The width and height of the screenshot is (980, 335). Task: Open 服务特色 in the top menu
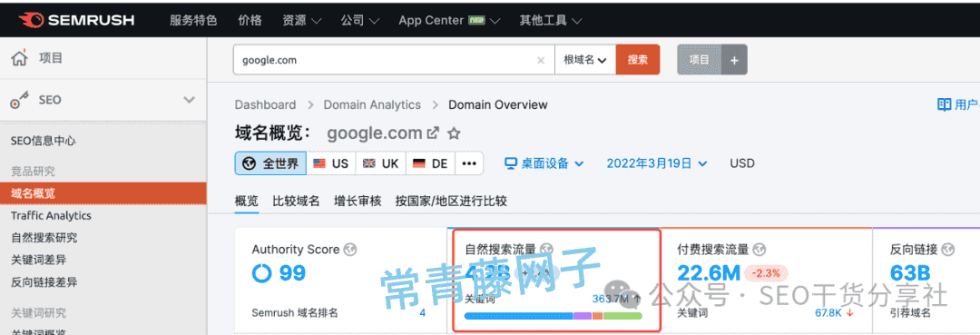[x=193, y=21]
